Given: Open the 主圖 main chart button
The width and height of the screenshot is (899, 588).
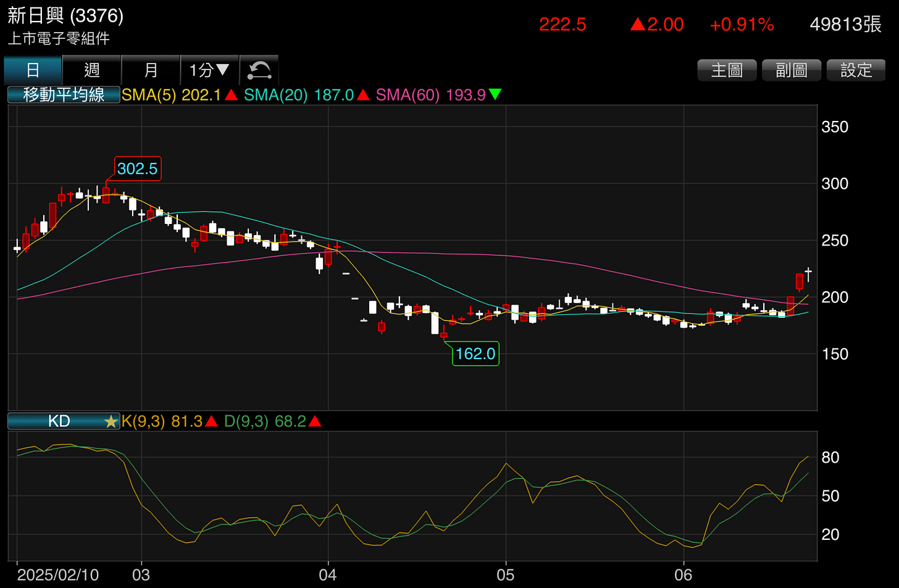Looking at the screenshot, I should [x=727, y=70].
